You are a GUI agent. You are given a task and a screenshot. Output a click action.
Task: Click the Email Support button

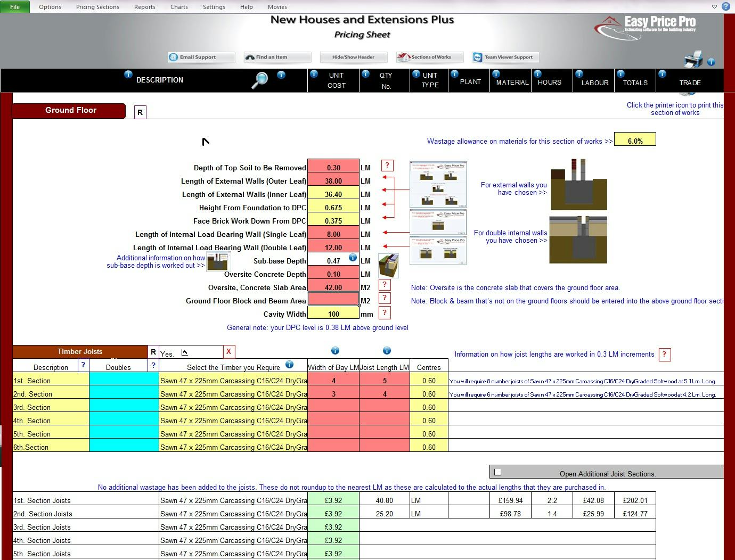coord(201,57)
